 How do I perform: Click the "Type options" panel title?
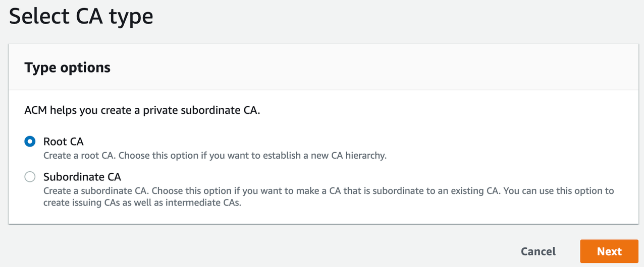[x=68, y=68]
